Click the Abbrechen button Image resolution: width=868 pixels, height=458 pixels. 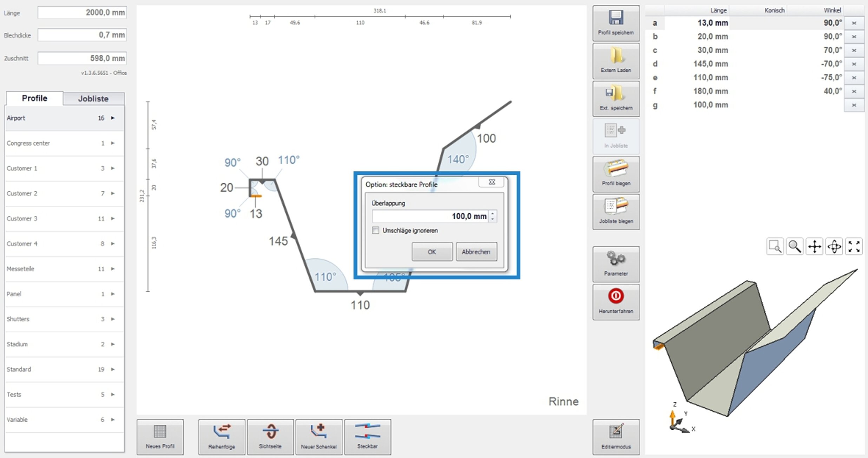point(476,252)
